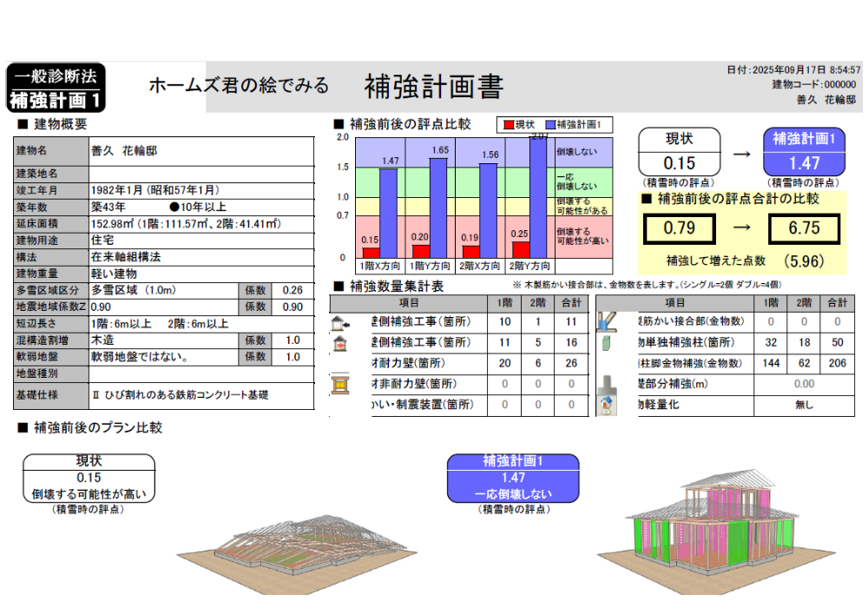Click the total score box showing 6.75

point(804,228)
